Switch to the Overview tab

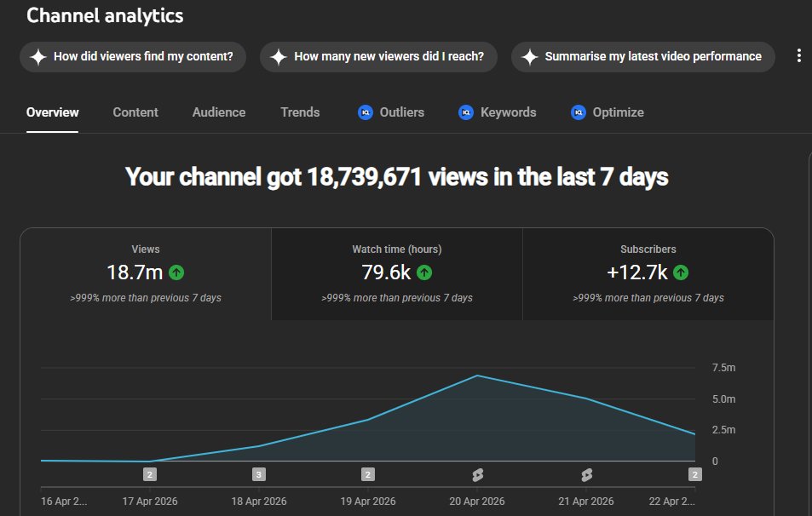point(52,112)
